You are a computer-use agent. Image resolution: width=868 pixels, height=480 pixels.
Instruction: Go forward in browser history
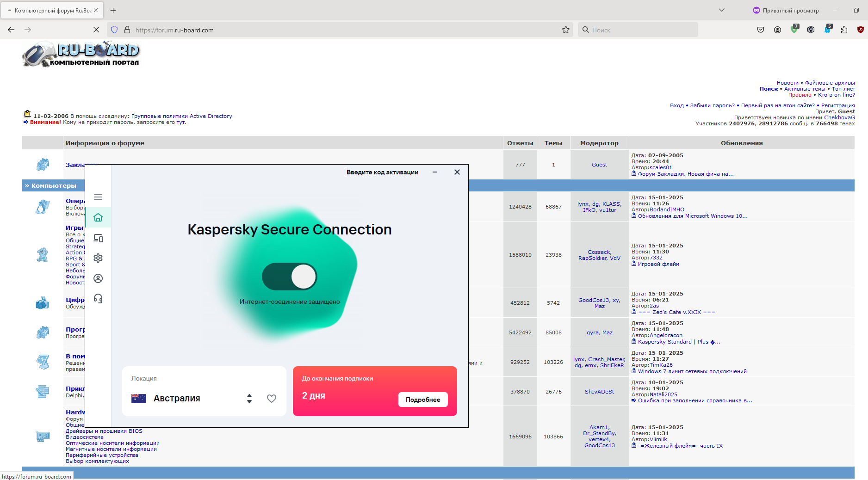(28, 30)
